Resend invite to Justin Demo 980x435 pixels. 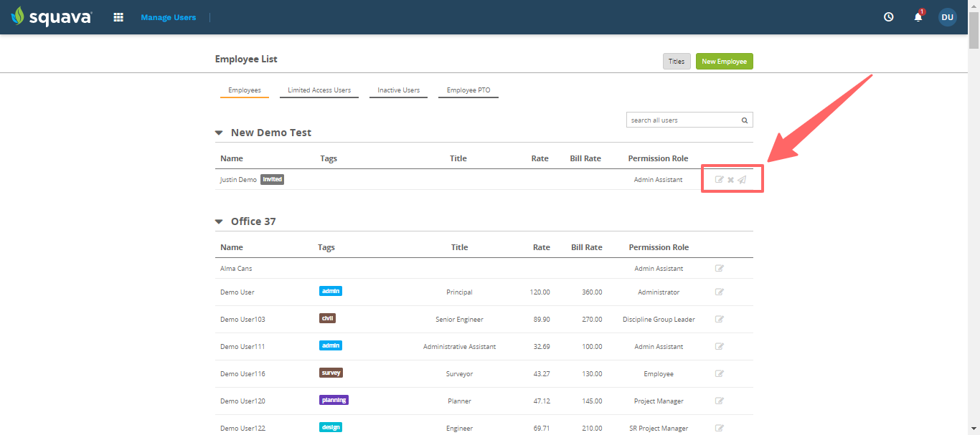tap(742, 180)
